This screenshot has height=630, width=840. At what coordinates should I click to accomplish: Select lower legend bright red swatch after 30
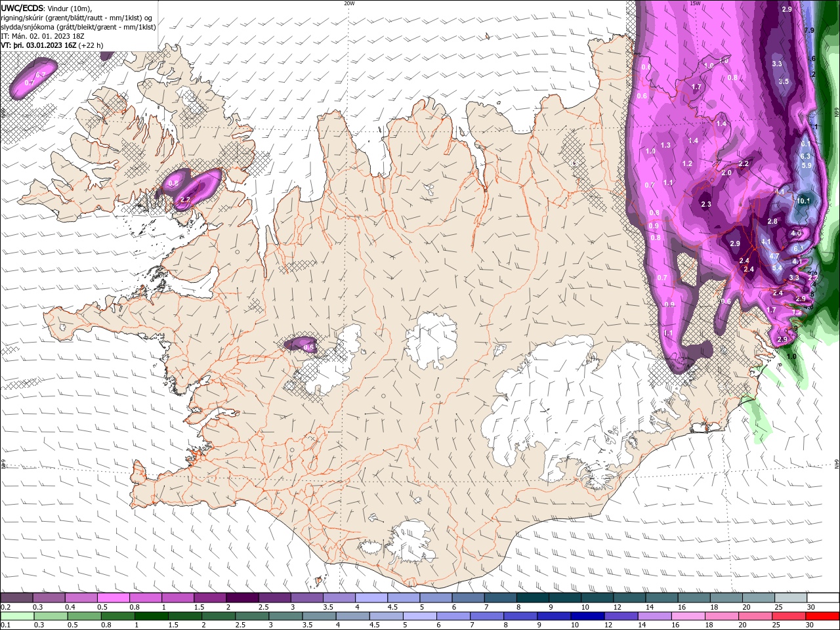pyautogui.click(x=823, y=616)
